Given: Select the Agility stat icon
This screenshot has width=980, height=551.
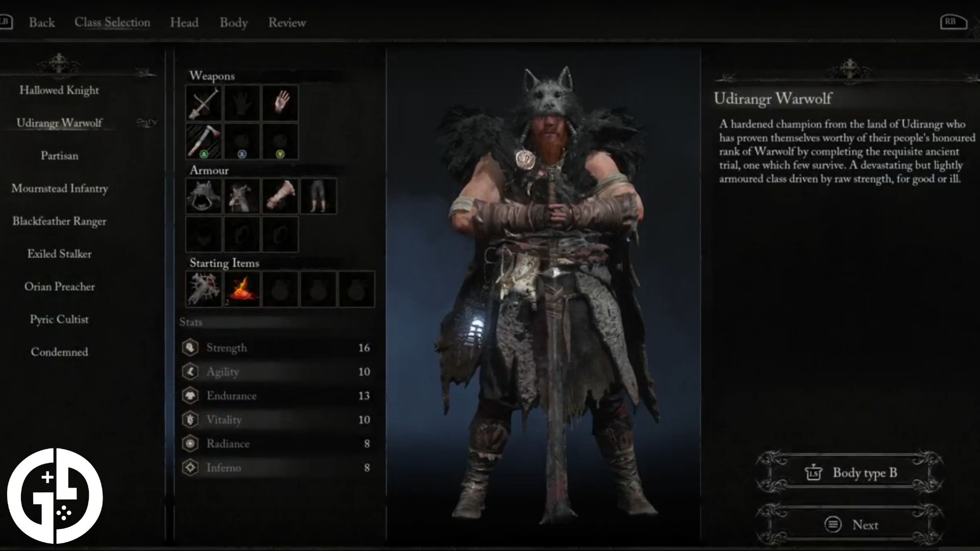Looking at the screenshot, I should coord(190,371).
